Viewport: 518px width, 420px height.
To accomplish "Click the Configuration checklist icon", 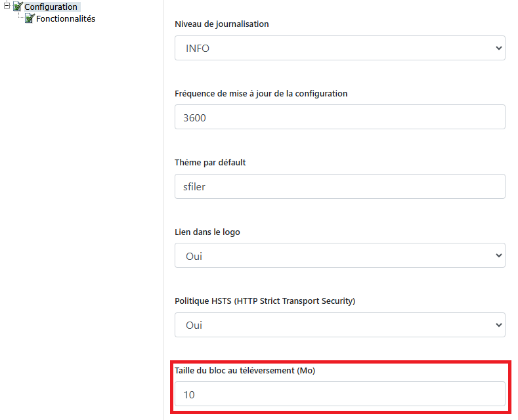I will pyautogui.click(x=18, y=7).
